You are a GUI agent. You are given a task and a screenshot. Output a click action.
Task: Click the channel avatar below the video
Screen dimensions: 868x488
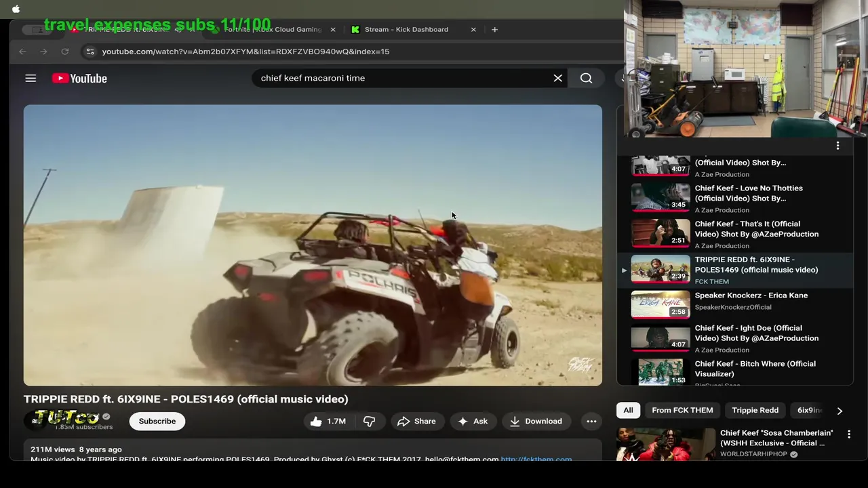point(35,421)
